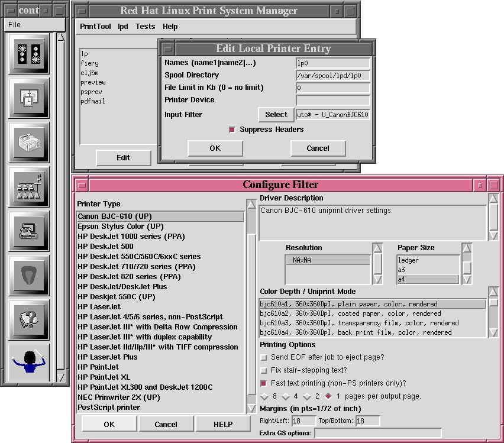Open the lpd menu
Screen dimensions: 504x443
coord(123,27)
